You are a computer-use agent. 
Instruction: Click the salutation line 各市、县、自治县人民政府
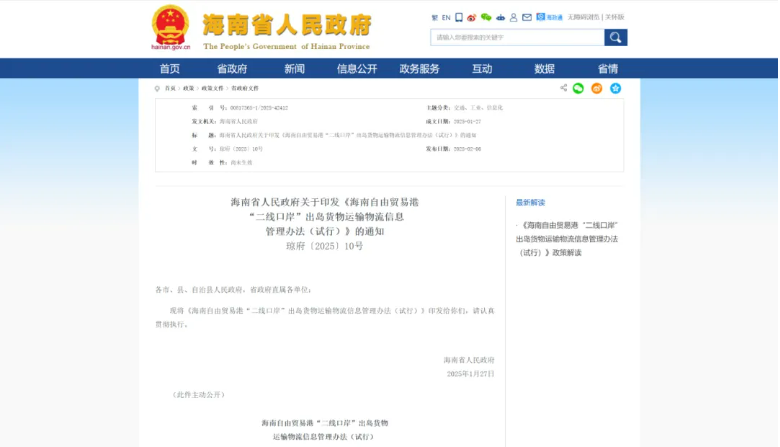click(x=233, y=289)
